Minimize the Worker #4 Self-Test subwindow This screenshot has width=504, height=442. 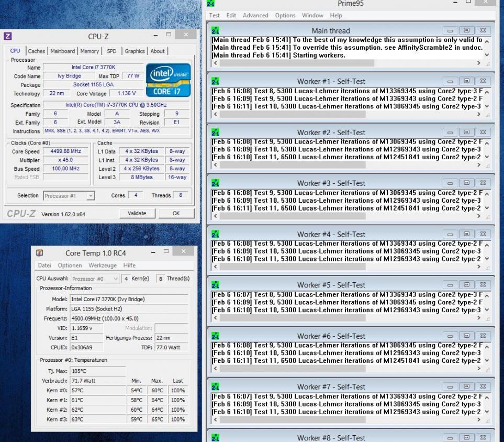pyautogui.click(x=450, y=234)
